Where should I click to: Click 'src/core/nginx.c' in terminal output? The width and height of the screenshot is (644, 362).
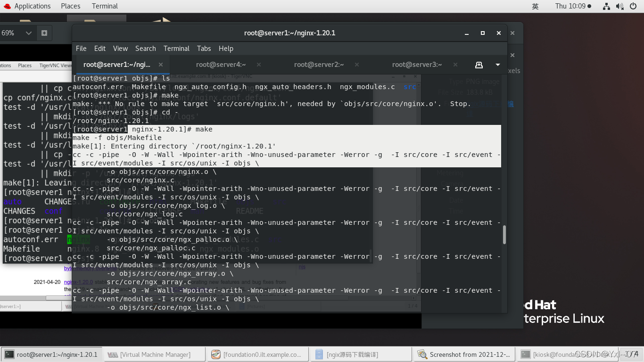point(140,180)
